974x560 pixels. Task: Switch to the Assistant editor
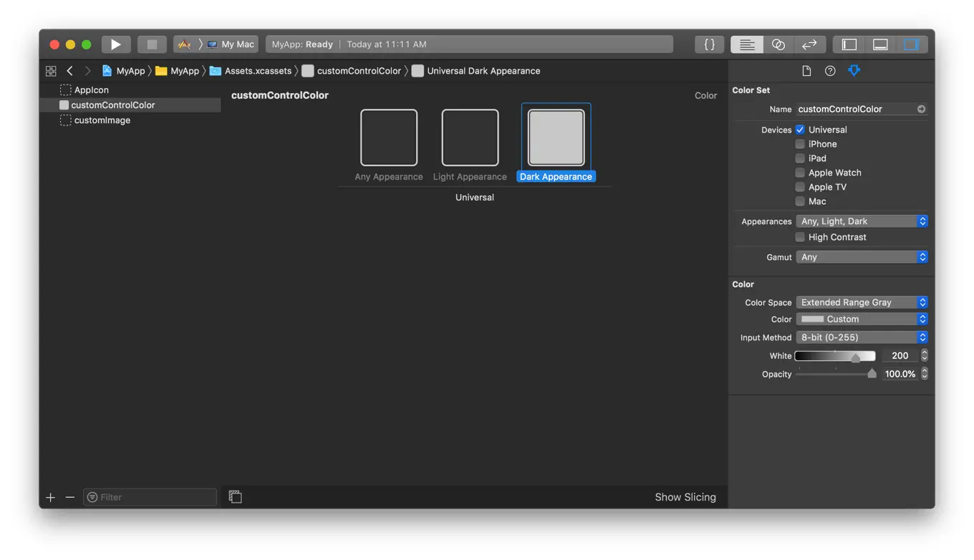click(778, 44)
